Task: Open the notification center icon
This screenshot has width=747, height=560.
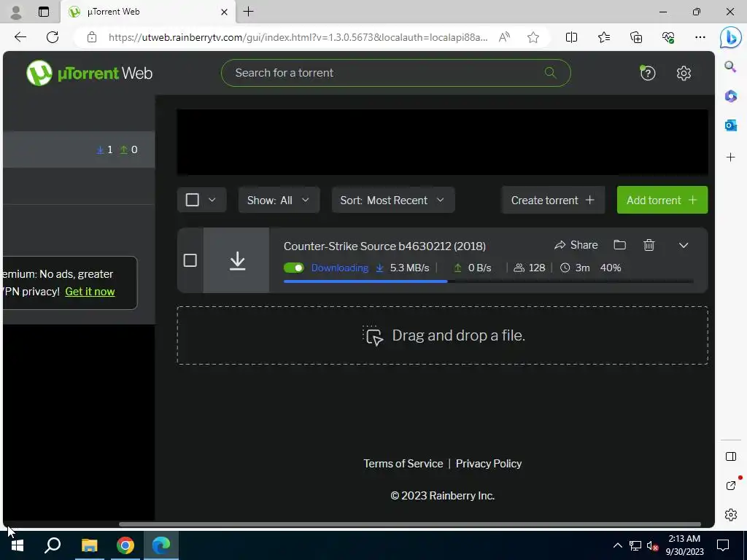Action: click(x=723, y=545)
